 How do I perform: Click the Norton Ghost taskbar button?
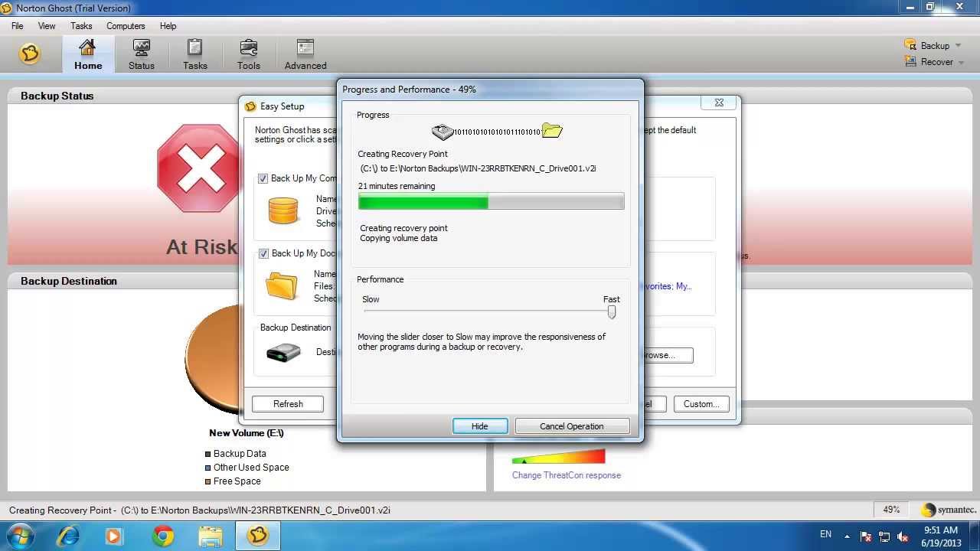pos(258,536)
